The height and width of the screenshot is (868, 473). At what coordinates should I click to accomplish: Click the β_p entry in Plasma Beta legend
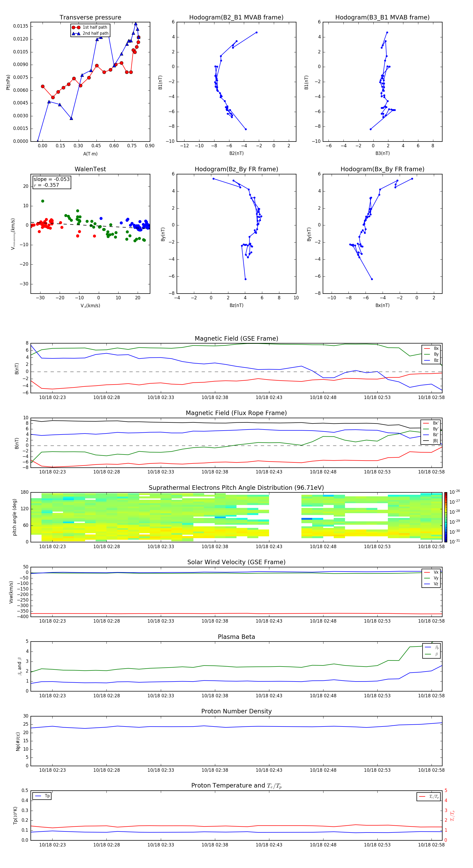[432, 647]
